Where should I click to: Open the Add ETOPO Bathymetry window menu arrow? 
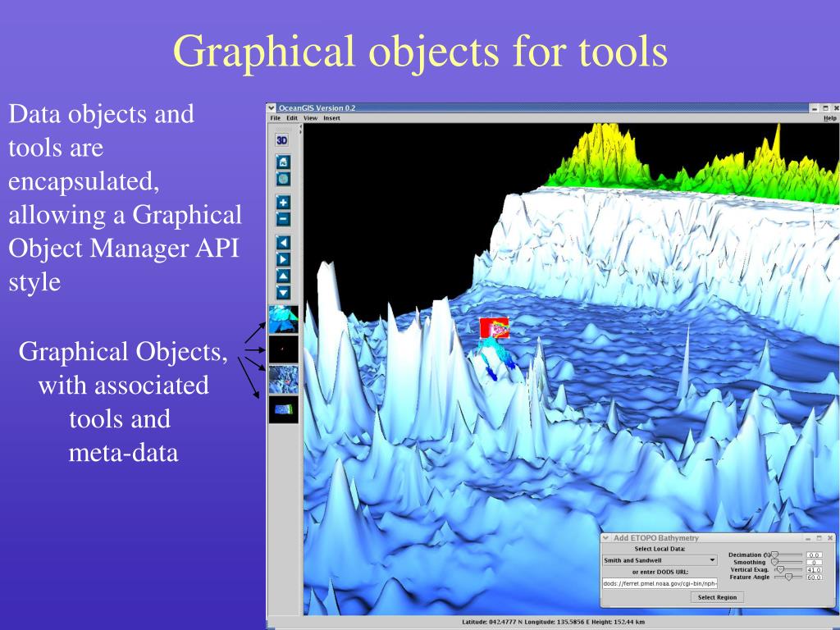tap(606, 538)
